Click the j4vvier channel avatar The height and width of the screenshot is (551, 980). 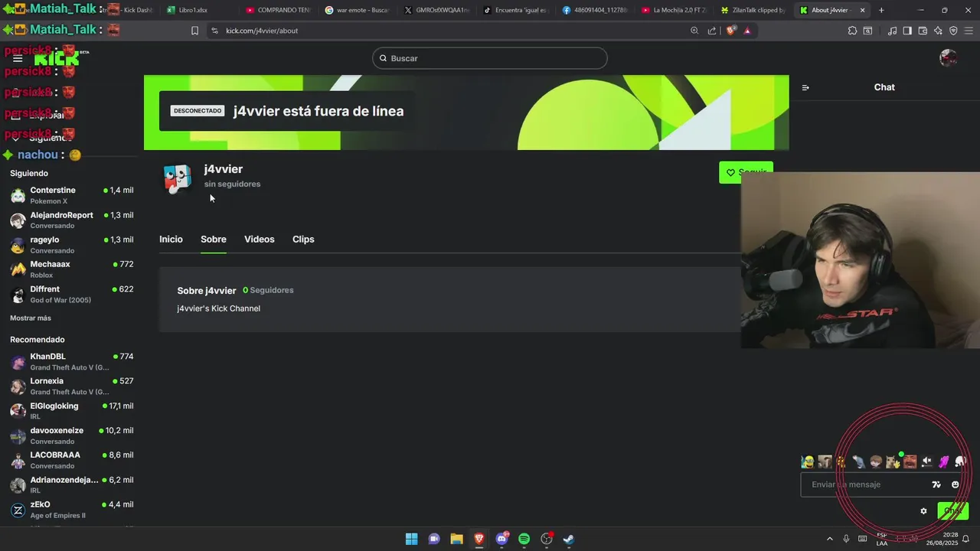[178, 179]
